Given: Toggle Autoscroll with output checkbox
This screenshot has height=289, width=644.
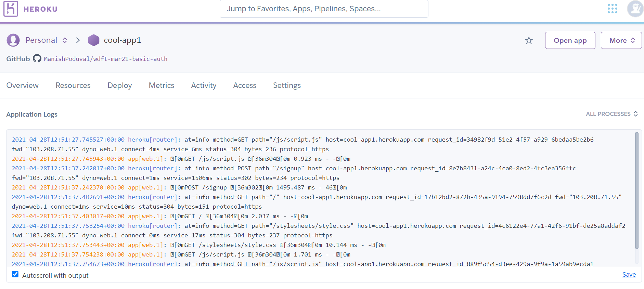Looking at the screenshot, I should click(15, 274).
